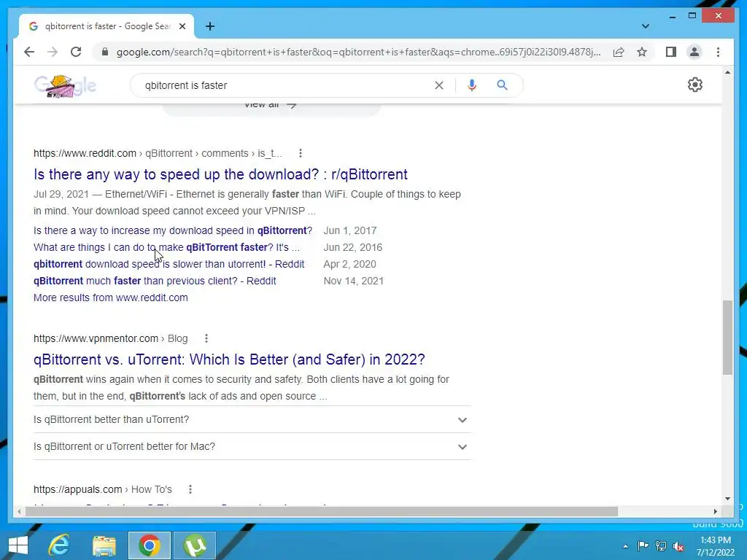
Task: Open 'What are things I can do to make qBitTorrent faster' link
Action: [x=166, y=247]
